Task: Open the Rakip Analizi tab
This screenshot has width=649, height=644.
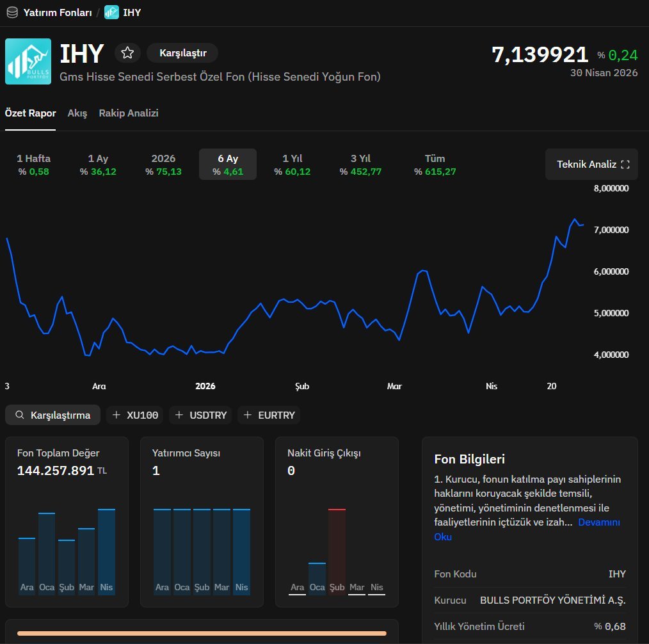Action: (129, 113)
